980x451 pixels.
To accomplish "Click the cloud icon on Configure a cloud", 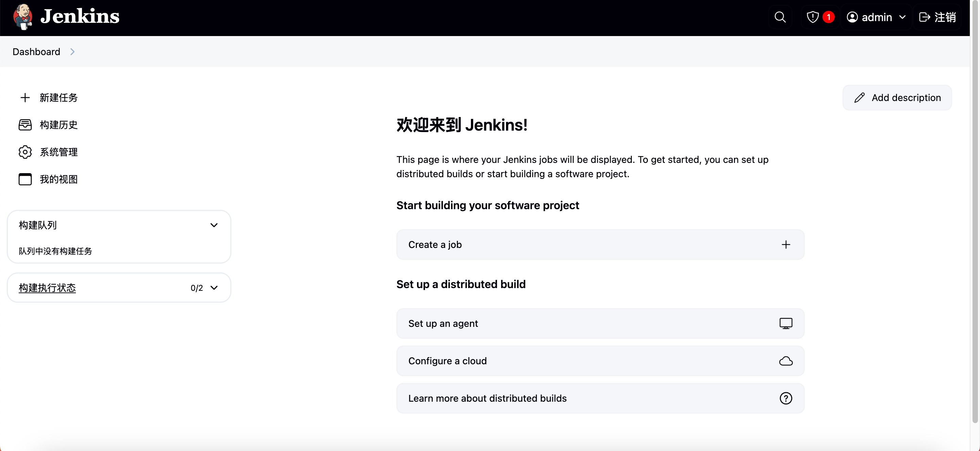I will (786, 361).
